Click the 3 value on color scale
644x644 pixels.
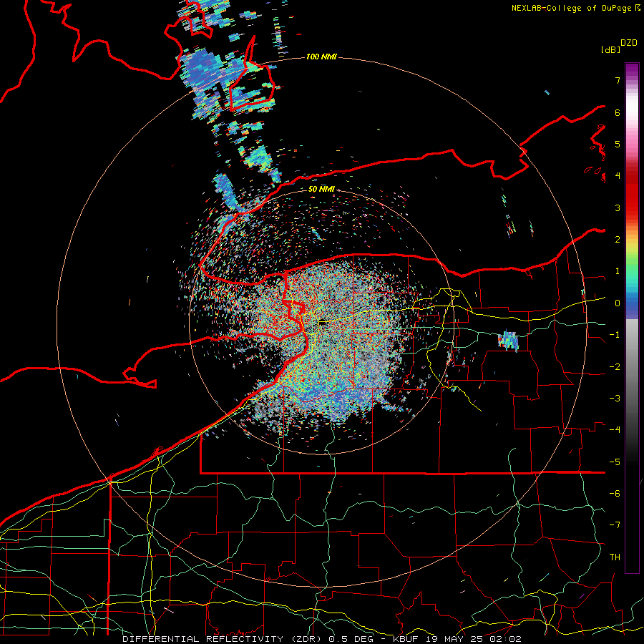pos(618,208)
